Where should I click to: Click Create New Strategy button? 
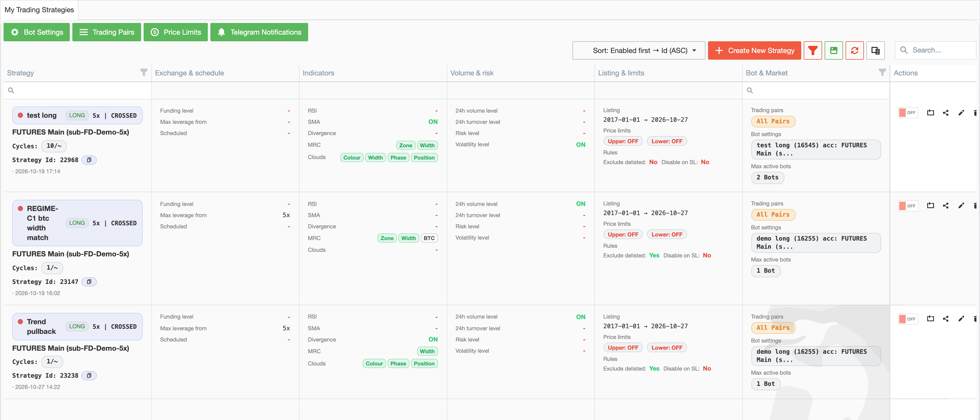coord(754,50)
